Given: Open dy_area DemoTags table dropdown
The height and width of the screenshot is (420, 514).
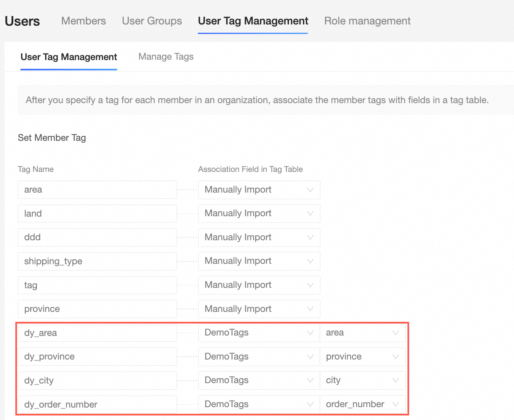Looking at the screenshot, I should pos(259,333).
